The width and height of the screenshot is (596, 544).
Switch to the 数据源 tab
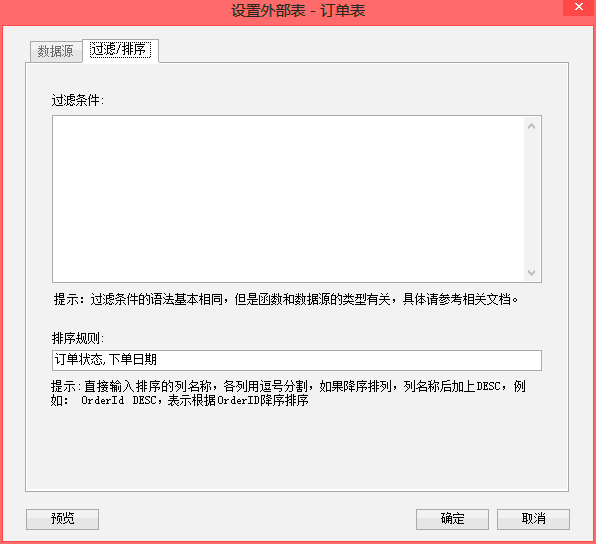[55, 51]
